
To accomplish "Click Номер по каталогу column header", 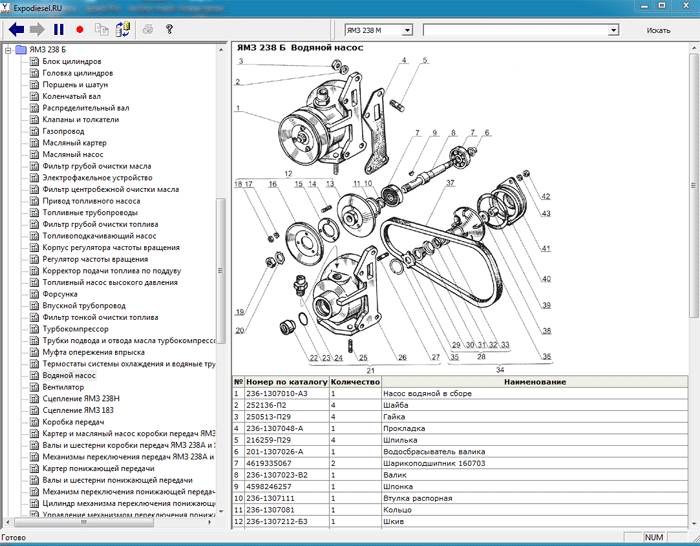I will (287, 382).
